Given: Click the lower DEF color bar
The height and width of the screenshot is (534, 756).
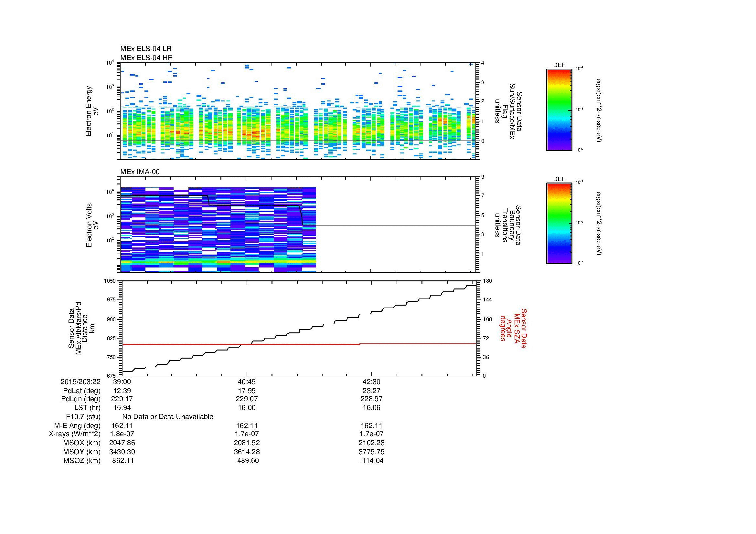Looking at the screenshot, I should (559, 224).
